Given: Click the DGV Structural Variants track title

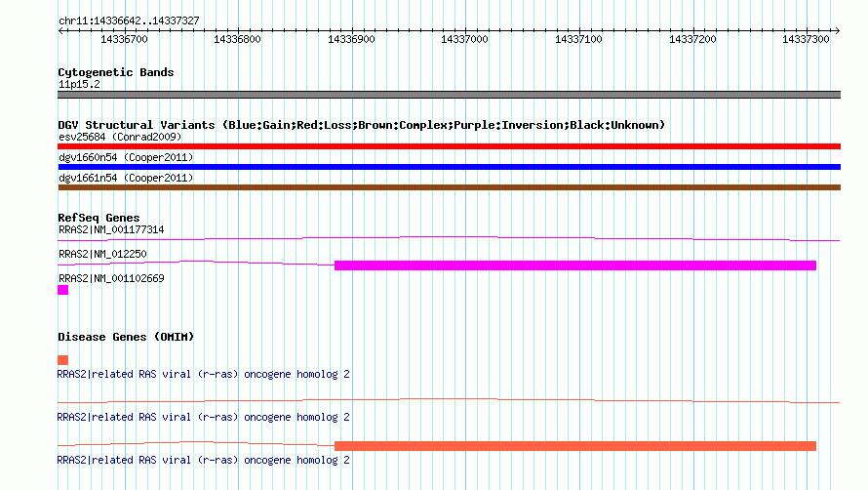Looking at the screenshot, I should [x=362, y=125].
